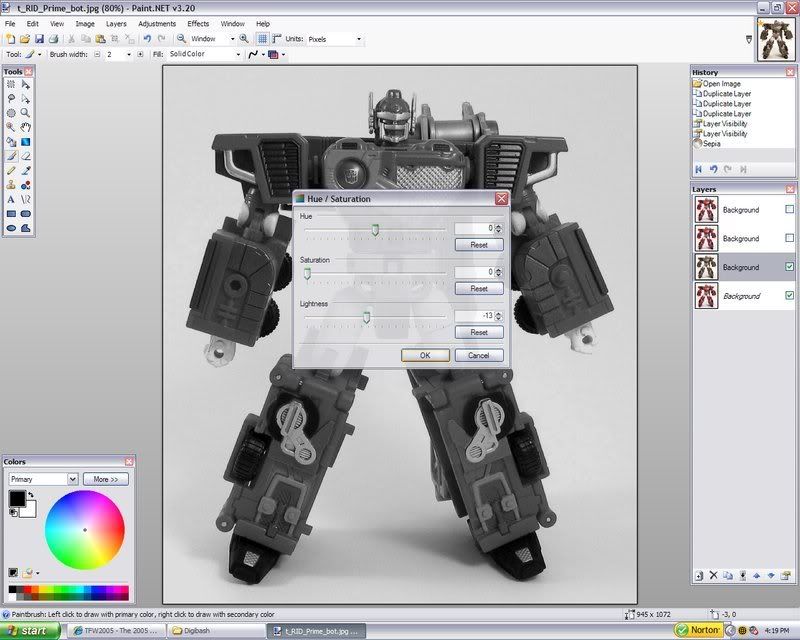Open Layer Properties icon in Layers panel
This screenshot has height=640, width=800.
click(785, 576)
